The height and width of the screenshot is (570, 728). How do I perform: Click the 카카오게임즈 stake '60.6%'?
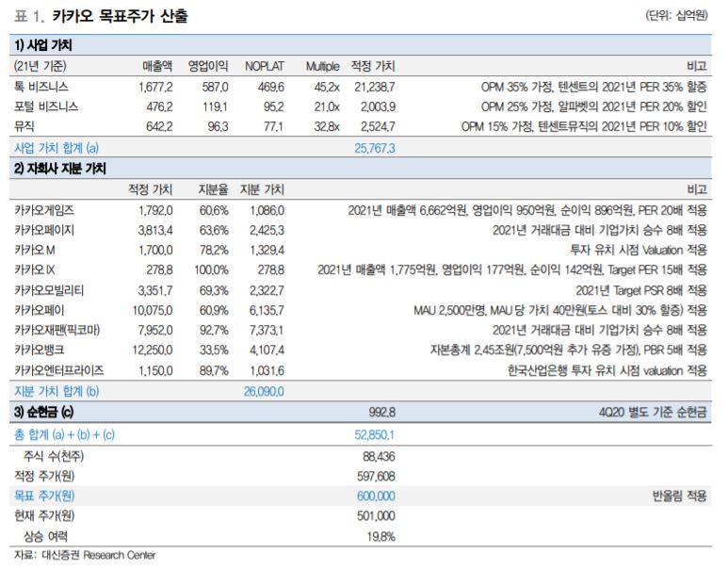pyautogui.click(x=214, y=210)
